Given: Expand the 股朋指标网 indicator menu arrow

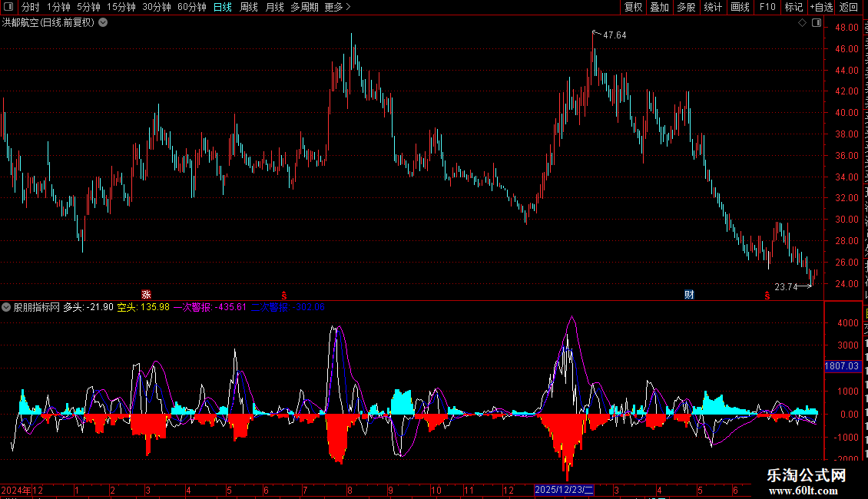Looking at the screenshot, I should (x=6, y=307).
